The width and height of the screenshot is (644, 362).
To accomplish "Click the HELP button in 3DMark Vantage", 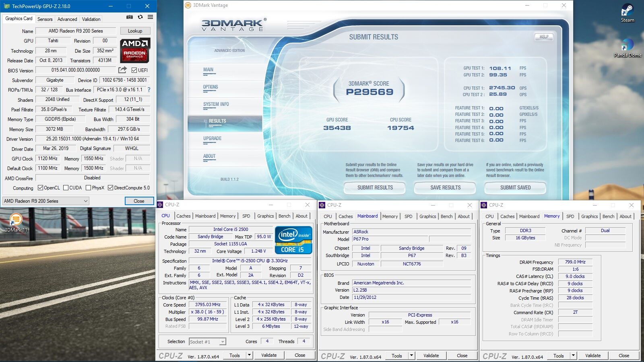I will pyautogui.click(x=544, y=37).
